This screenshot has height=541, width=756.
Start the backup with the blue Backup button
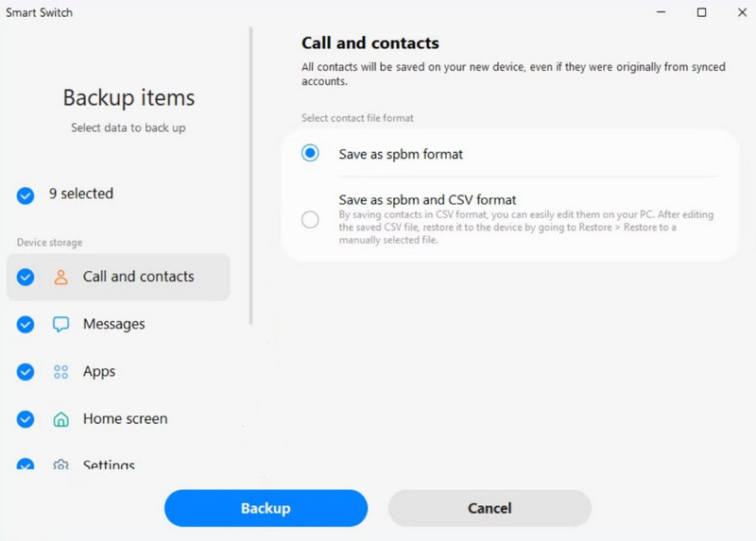pos(266,508)
